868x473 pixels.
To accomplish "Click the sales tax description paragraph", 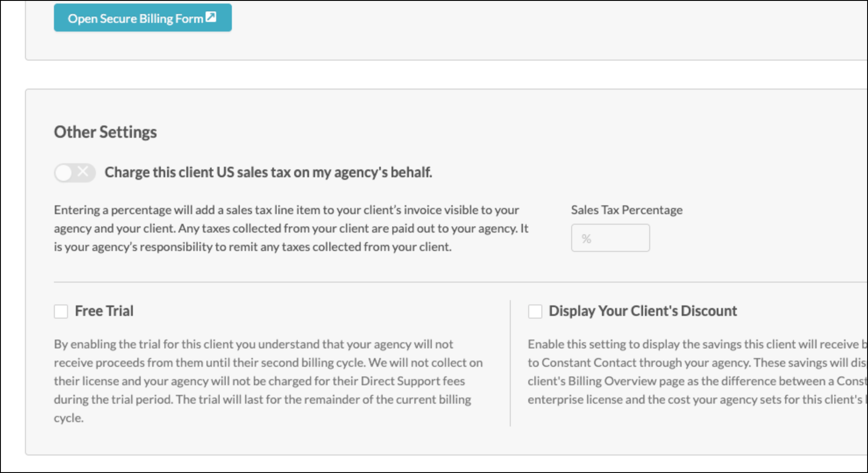I will [x=291, y=229].
